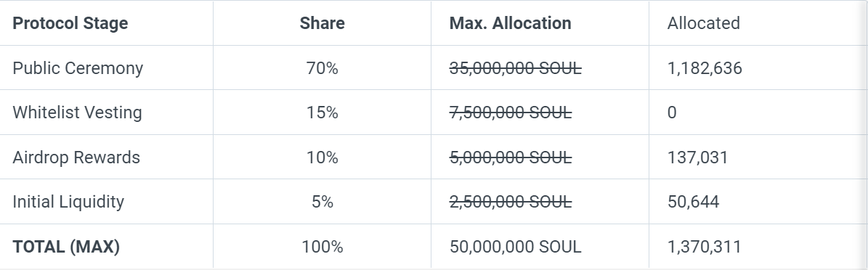Click the 10% share cell
The height and width of the screenshot is (270, 868).
pyautogui.click(x=323, y=157)
